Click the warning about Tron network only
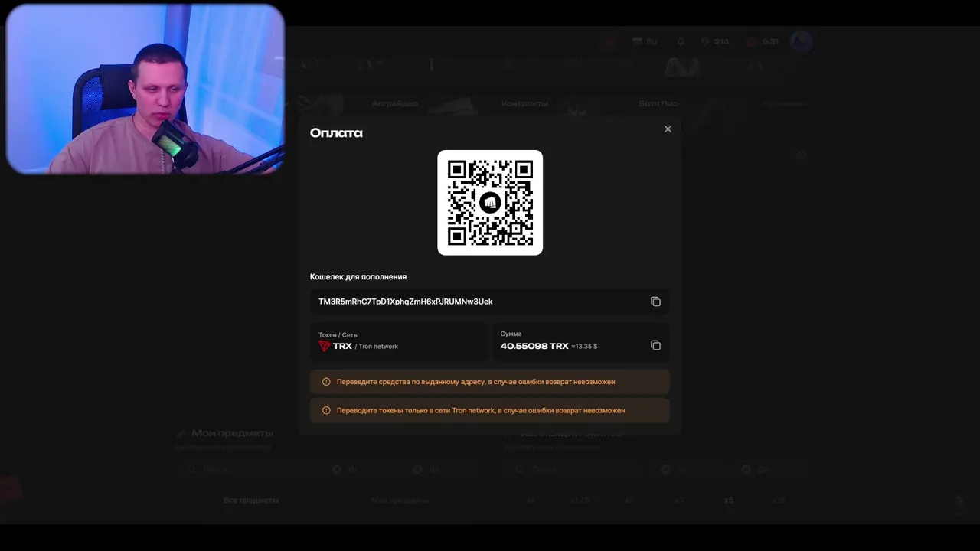The image size is (980, 551). click(490, 411)
